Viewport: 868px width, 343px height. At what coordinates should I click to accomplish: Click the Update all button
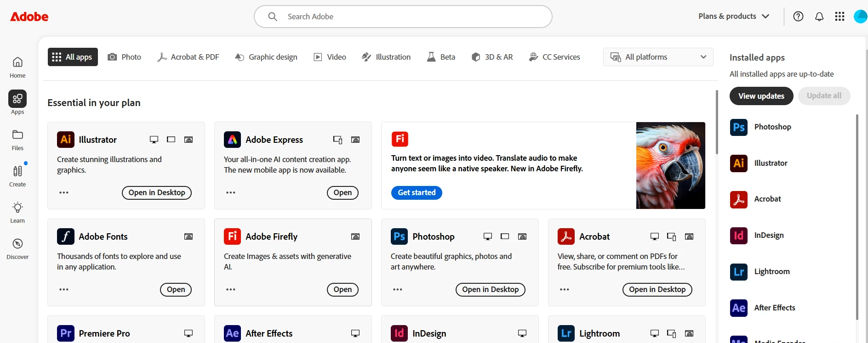[x=824, y=96]
